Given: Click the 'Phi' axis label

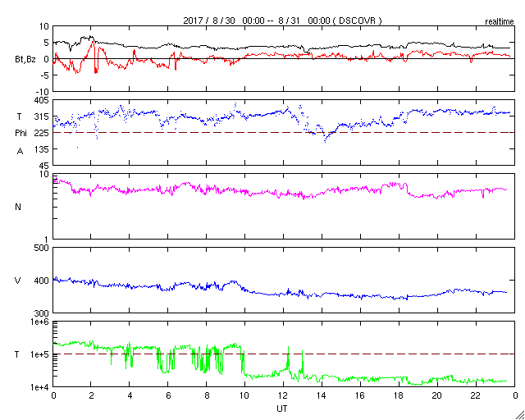Looking at the screenshot, I should point(21,133).
